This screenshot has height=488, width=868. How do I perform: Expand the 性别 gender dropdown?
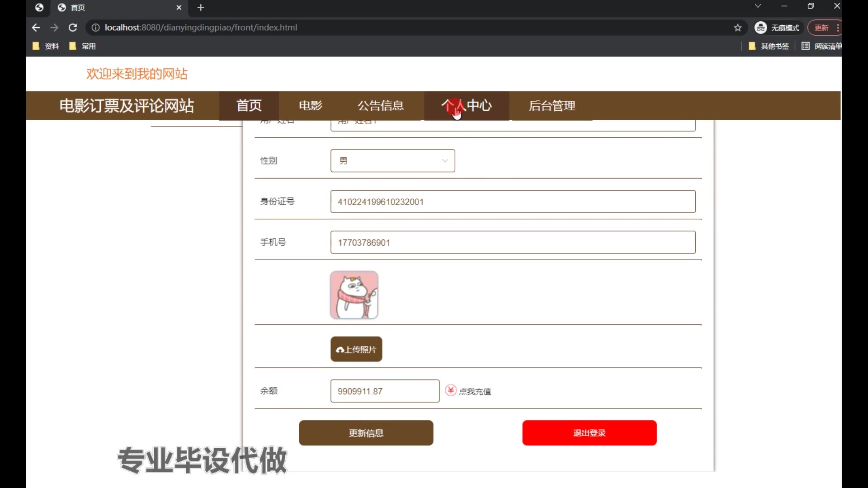[392, 161]
